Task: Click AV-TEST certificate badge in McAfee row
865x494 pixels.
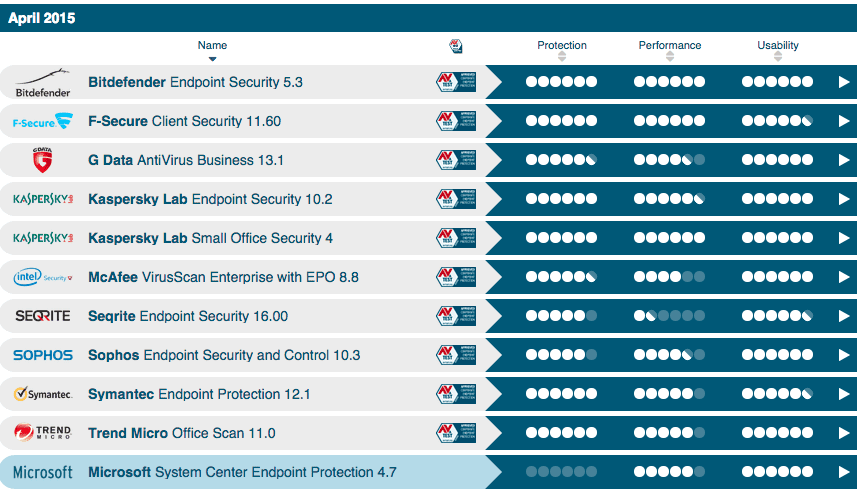Action: pyautogui.click(x=456, y=277)
